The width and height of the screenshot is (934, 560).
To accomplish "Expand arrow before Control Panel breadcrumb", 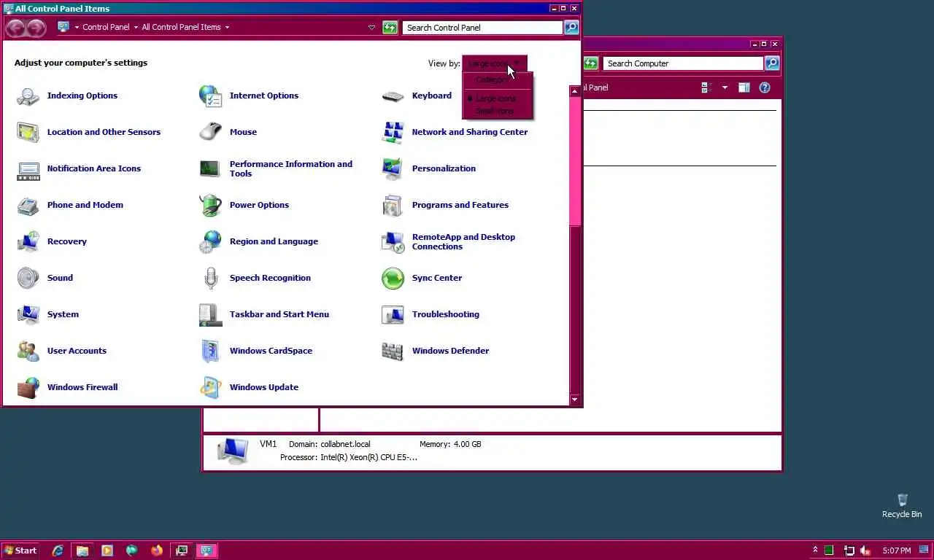I will click(77, 28).
